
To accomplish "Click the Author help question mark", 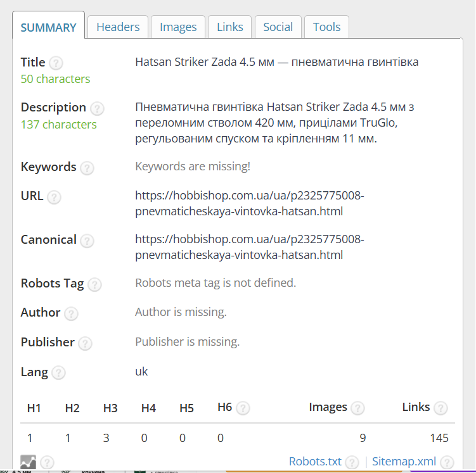I will click(71, 314).
